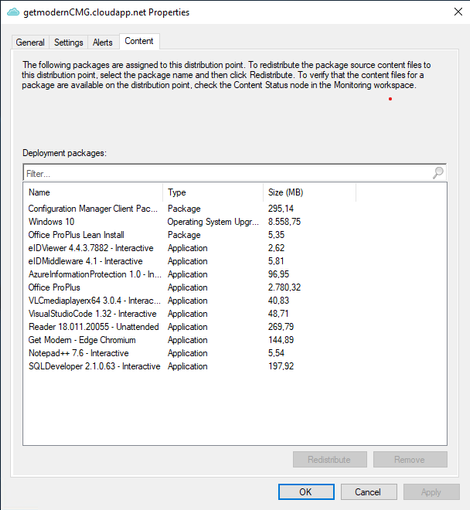Click the Apply button
This screenshot has width=470, height=510.
(x=431, y=492)
